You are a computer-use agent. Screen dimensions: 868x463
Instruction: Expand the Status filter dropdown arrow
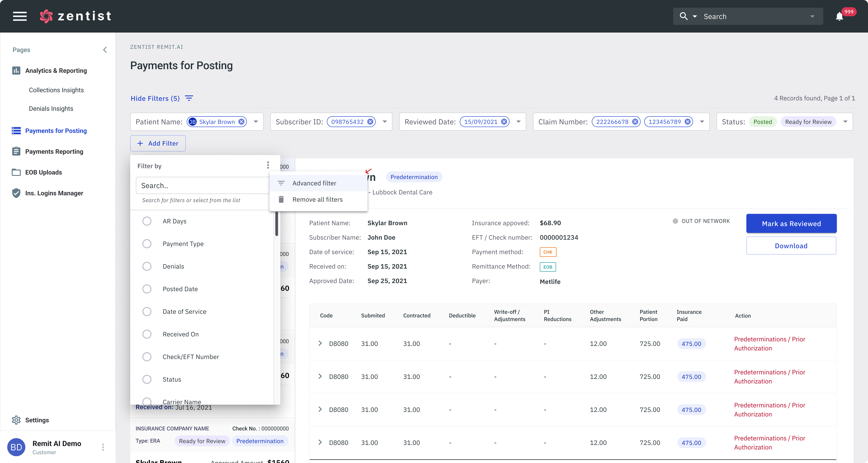click(845, 122)
